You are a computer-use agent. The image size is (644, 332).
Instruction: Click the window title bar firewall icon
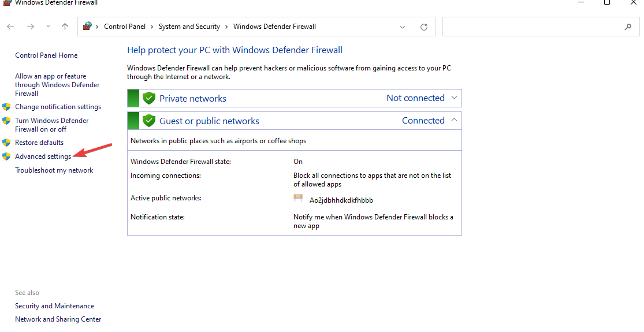tap(6, 2)
